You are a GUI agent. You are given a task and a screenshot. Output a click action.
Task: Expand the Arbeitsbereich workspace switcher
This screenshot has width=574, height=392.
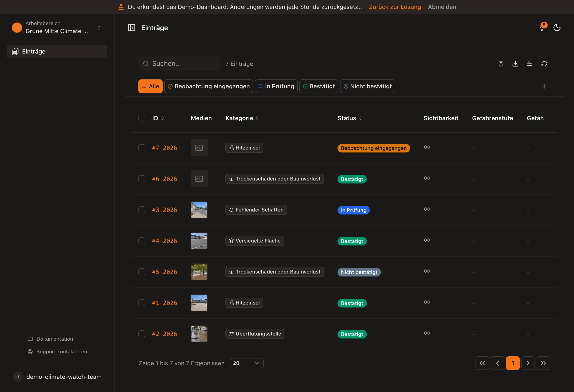point(57,27)
